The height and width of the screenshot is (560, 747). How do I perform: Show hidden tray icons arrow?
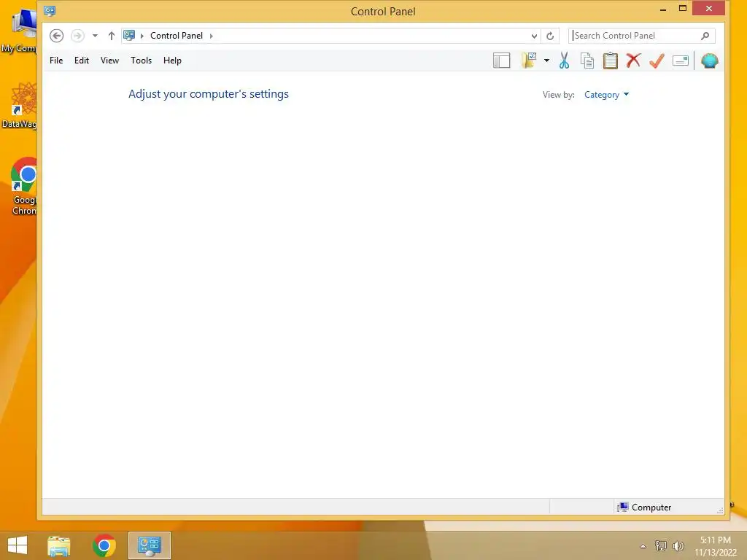(643, 546)
